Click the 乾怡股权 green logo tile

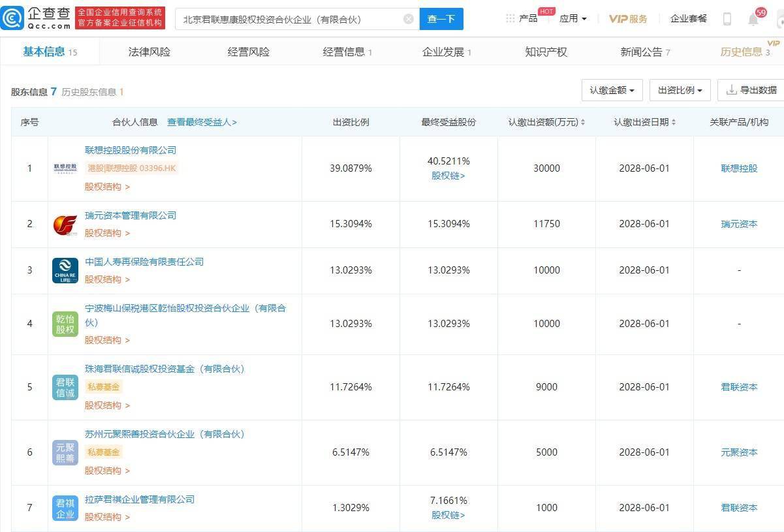point(65,324)
